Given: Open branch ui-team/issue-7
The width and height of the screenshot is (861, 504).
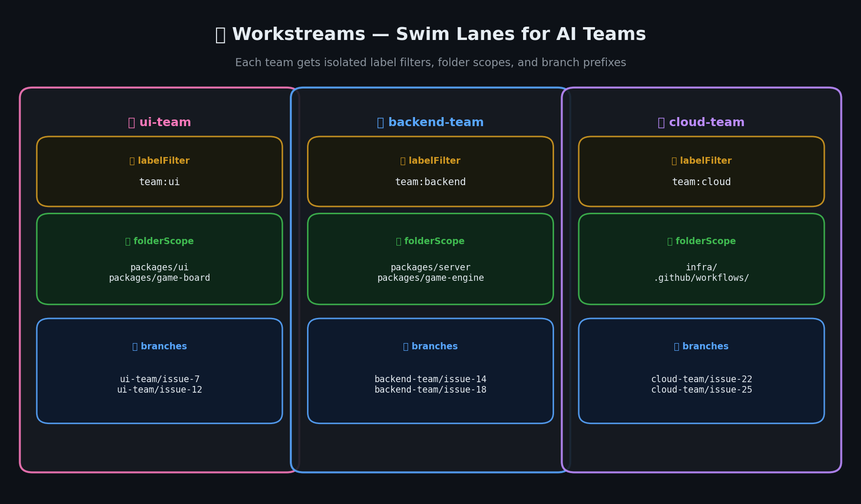Looking at the screenshot, I should click(x=159, y=379).
